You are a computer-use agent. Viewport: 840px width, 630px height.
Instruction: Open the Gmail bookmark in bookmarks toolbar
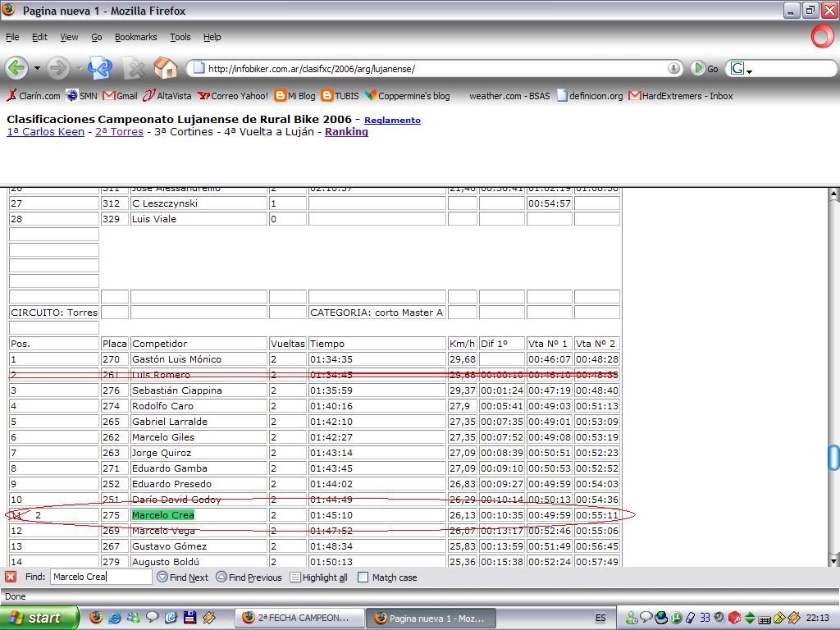[x=120, y=96]
